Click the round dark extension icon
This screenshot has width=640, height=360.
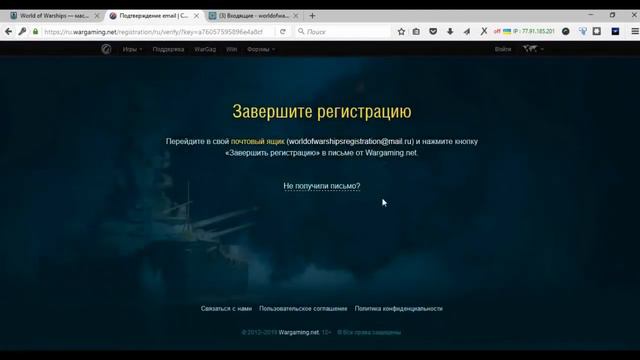565,31
